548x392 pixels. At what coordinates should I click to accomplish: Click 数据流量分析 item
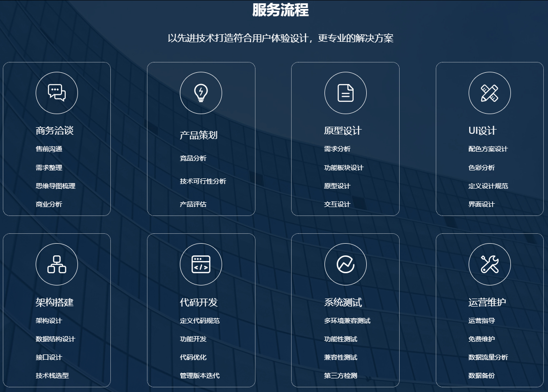(488, 357)
